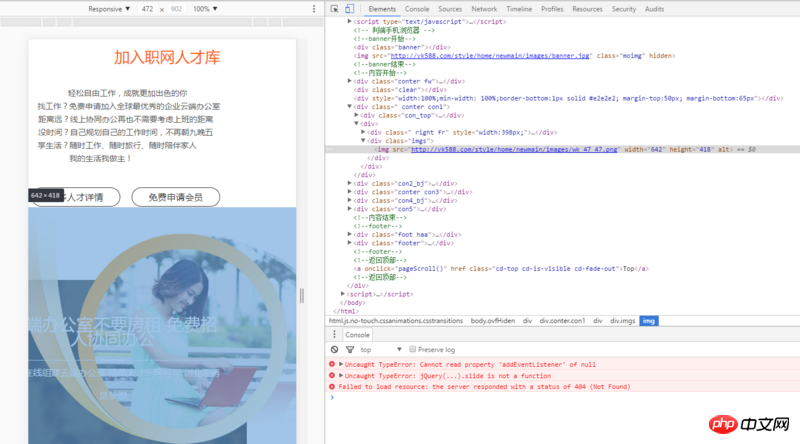The width and height of the screenshot is (800, 444).
Task: Click red error icon of 404 message
Action: pyautogui.click(x=333, y=386)
